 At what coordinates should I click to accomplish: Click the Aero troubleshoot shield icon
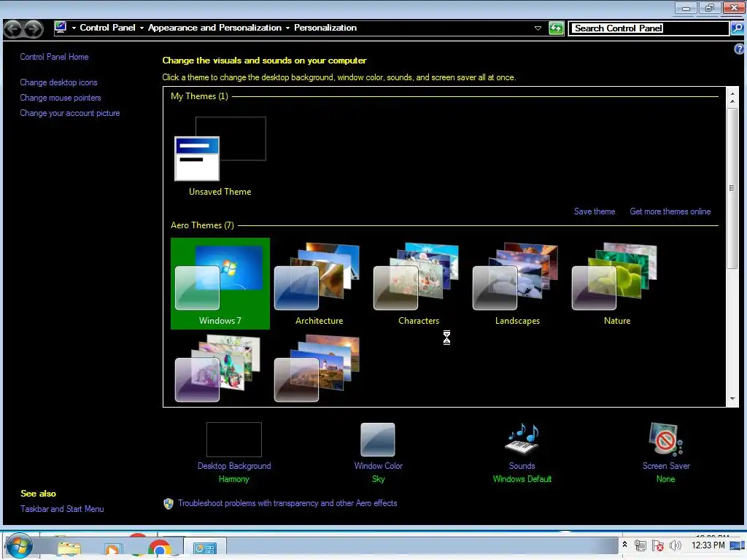pos(169,504)
